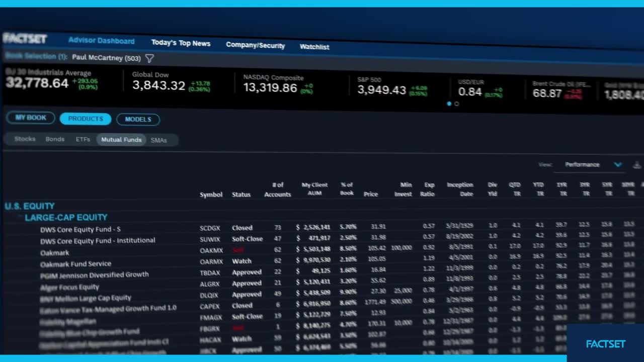Sort by the Symbol column header
Screen dimensions: 644x362
click(211, 195)
